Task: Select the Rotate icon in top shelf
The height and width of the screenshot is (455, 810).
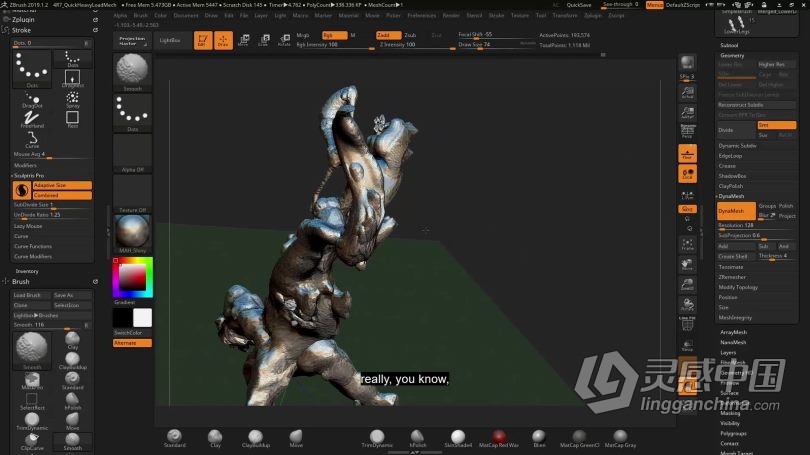Action: click(x=284, y=40)
